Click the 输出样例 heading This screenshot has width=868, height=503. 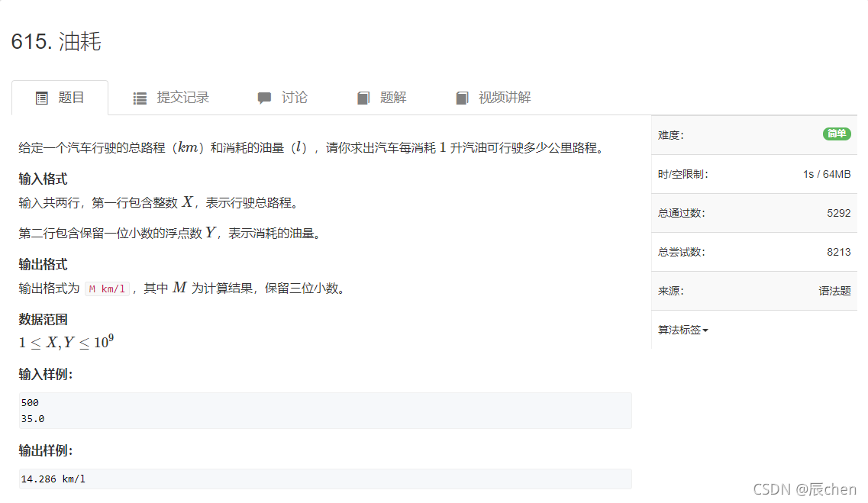click(x=45, y=451)
